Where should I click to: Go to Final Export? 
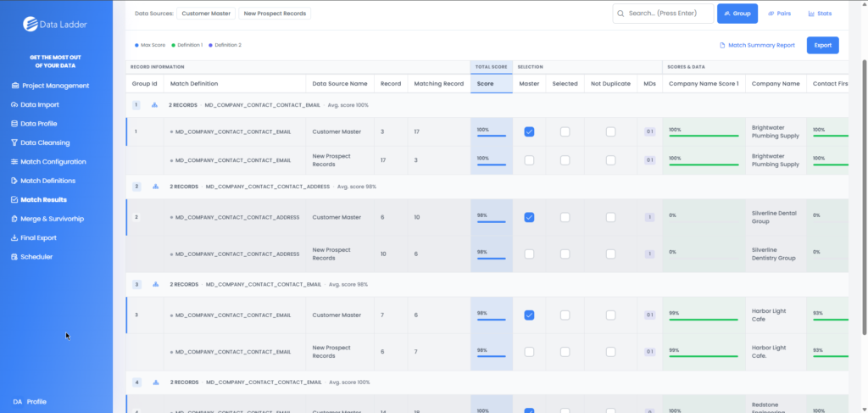(34, 238)
